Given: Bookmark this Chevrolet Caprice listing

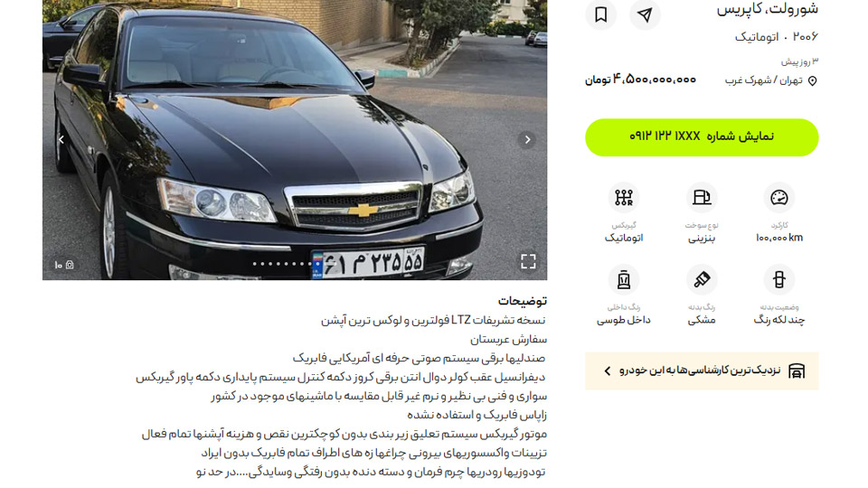Looking at the screenshot, I should pos(600,14).
